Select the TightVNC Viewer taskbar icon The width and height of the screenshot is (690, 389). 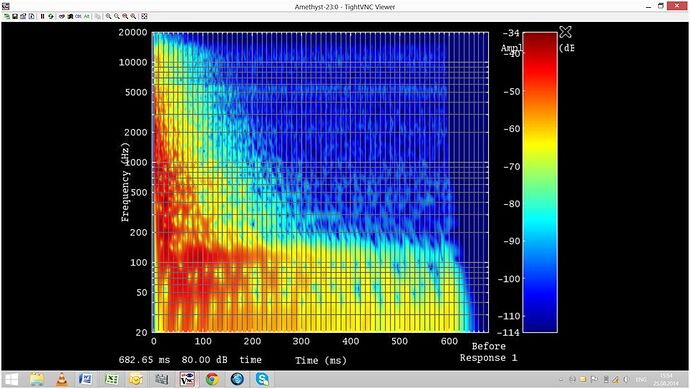pos(187,379)
